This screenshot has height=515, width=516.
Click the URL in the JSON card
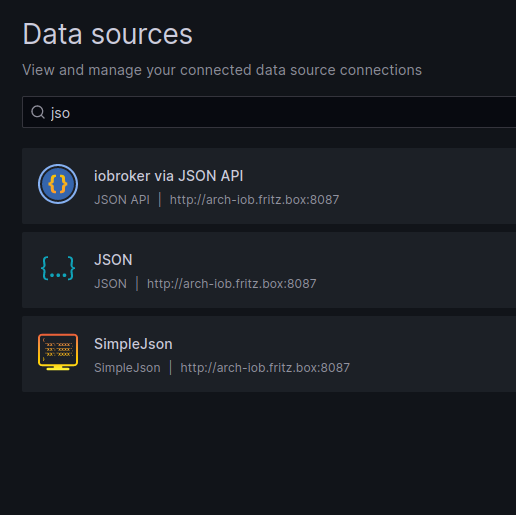coord(232,284)
